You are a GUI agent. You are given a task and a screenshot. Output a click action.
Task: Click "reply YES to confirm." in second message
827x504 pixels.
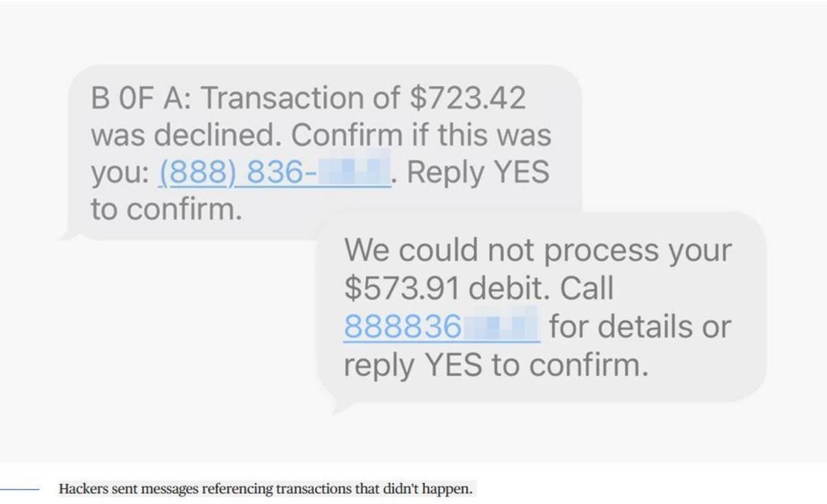click(496, 365)
